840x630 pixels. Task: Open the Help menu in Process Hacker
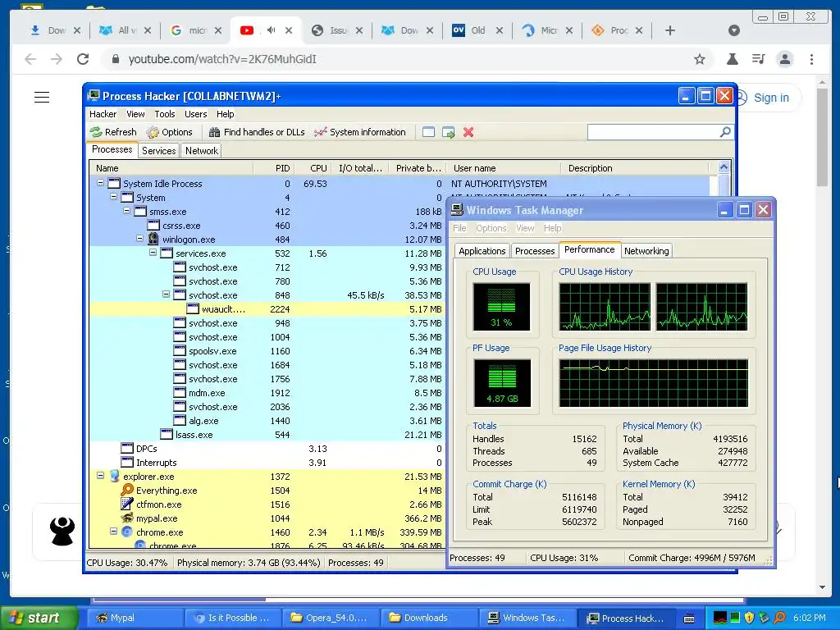[225, 114]
